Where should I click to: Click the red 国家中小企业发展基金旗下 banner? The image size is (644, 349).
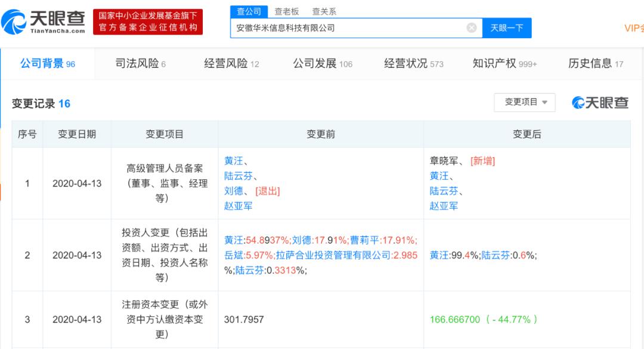(148, 21)
